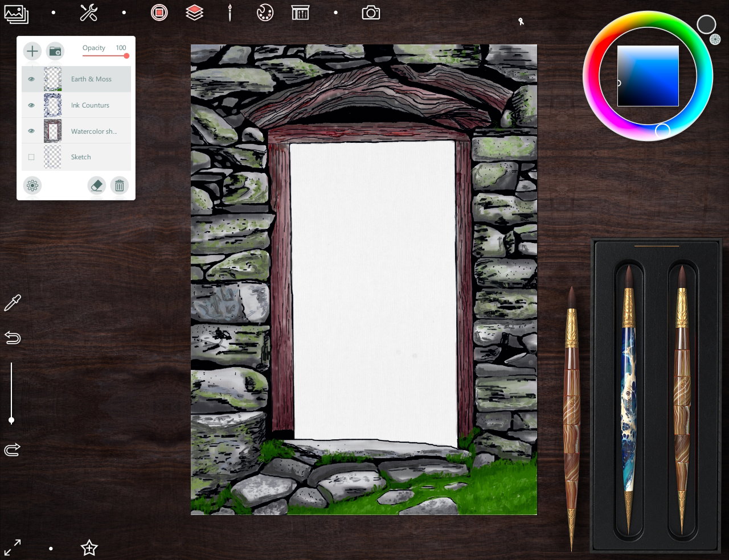Screen dimensions: 729x560
Task: Click the Earth & Moss layer thumbnail
Action: pyautogui.click(x=53, y=79)
